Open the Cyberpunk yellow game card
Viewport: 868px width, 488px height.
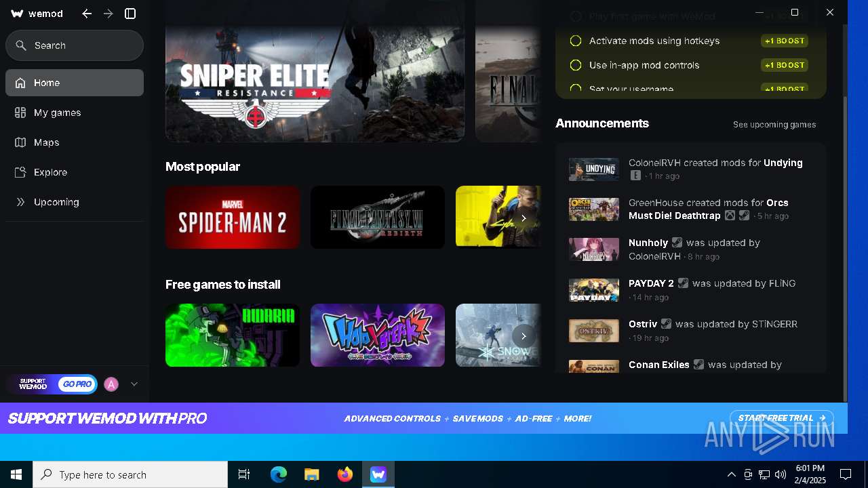point(498,218)
